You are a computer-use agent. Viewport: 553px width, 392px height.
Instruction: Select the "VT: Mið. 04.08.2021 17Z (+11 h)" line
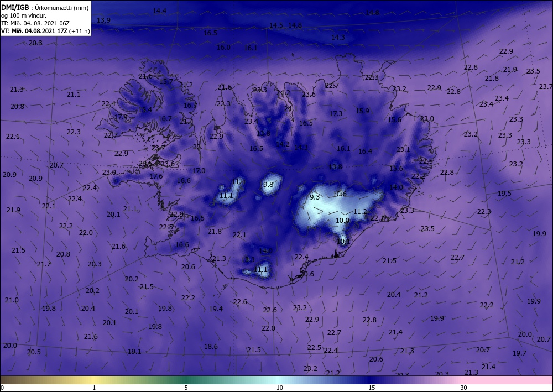[45, 31]
